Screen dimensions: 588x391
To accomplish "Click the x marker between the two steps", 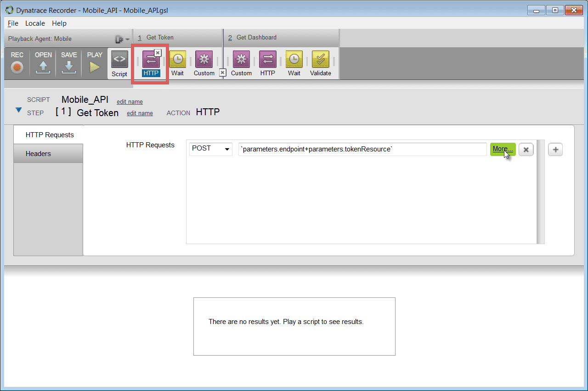I will [222, 73].
